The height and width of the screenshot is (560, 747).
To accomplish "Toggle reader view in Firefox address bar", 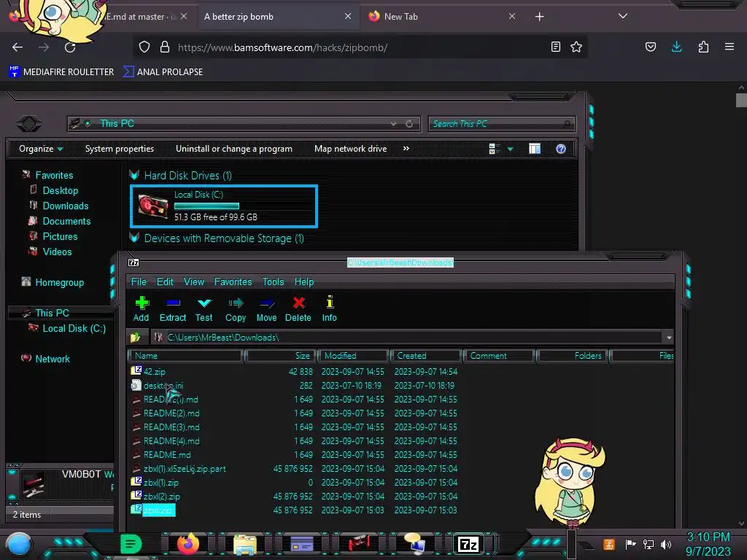I will (555, 47).
